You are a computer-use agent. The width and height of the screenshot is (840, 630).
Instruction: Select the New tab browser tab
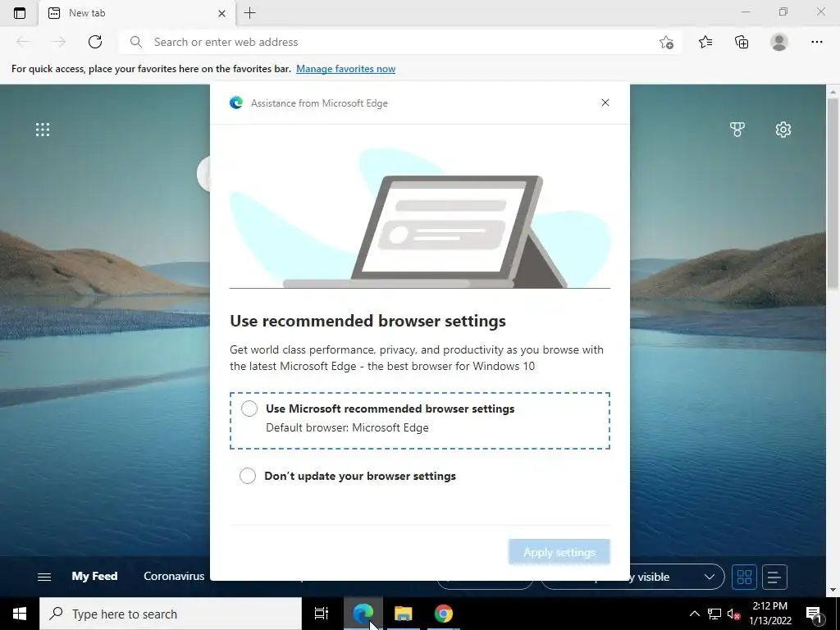(137, 13)
